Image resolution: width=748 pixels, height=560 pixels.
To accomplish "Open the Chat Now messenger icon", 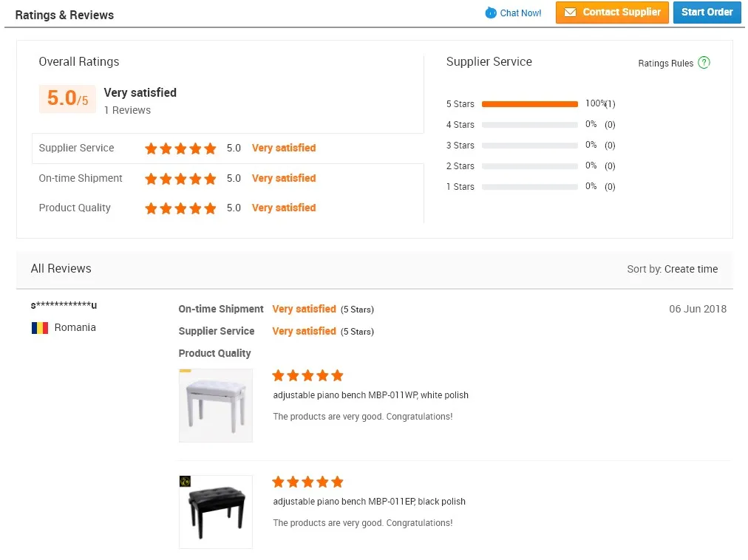I will 489,13.
